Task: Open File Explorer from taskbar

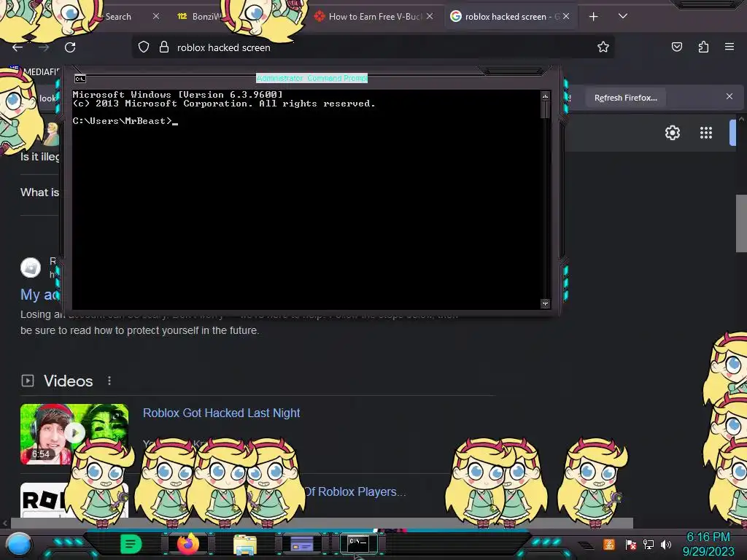Action: coord(245,544)
